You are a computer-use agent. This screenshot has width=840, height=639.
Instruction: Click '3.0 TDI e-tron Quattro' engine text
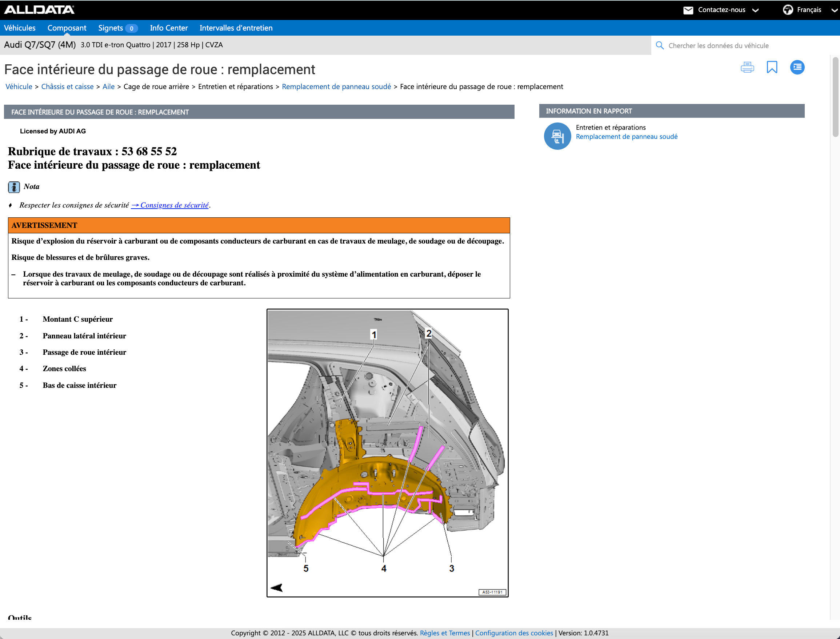click(115, 45)
